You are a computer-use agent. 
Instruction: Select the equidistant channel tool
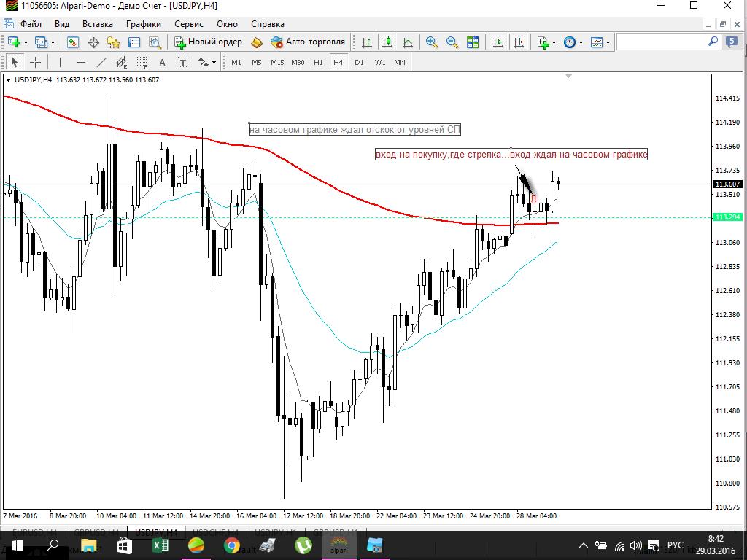pos(122,63)
